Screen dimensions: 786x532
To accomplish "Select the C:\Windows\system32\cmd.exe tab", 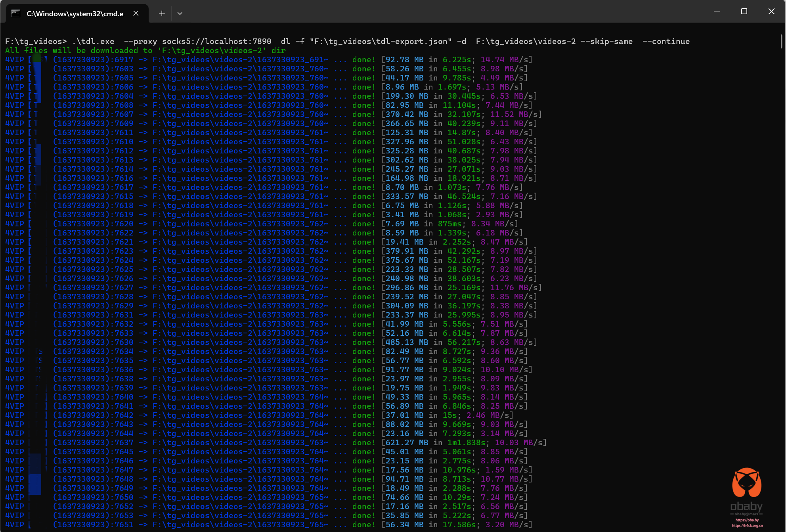I will (75, 13).
